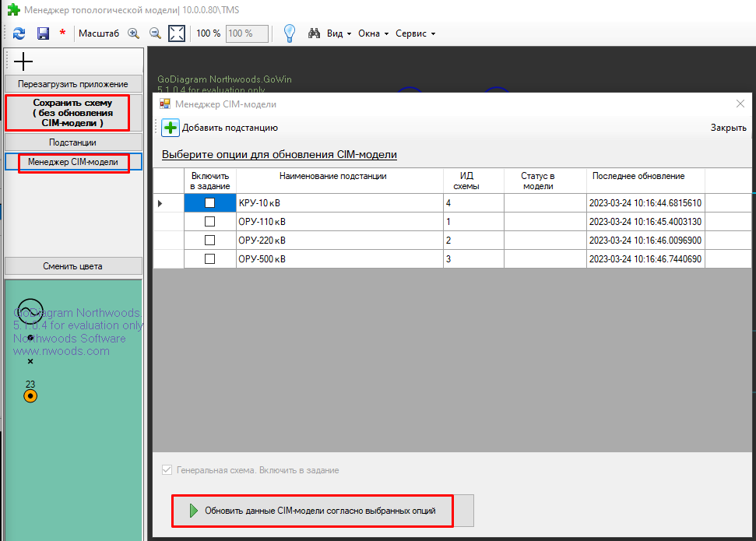This screenshot has width=756, height=541.
Task: Click the Обновить данные CIM-модели button
Action: click(322, 511)
